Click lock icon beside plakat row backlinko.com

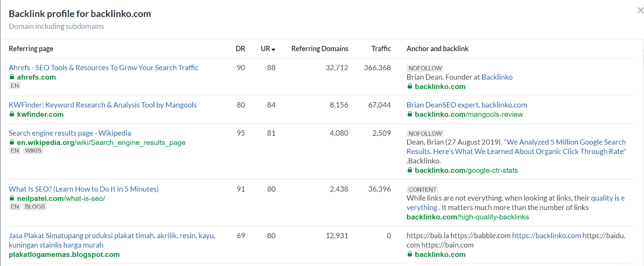[x=410, y=254]
